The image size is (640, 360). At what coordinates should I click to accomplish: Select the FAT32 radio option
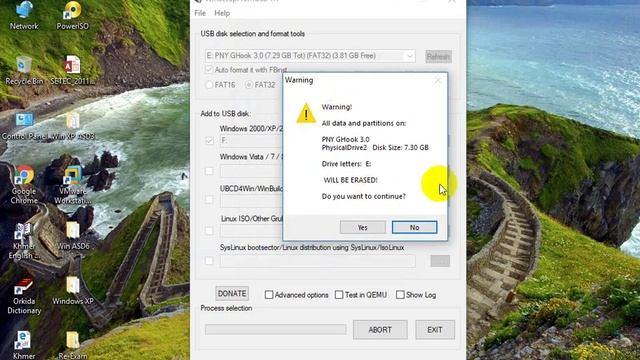tap(249, 84)
